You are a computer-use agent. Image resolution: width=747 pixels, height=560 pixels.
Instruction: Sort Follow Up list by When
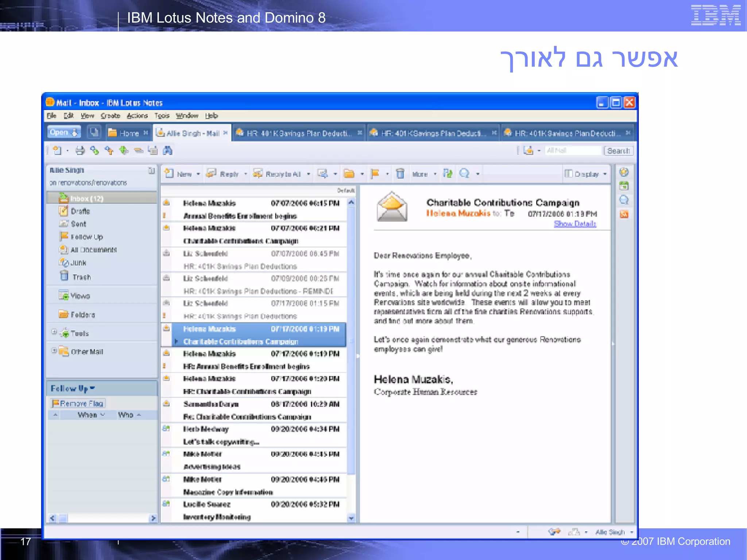pos(91,415)
